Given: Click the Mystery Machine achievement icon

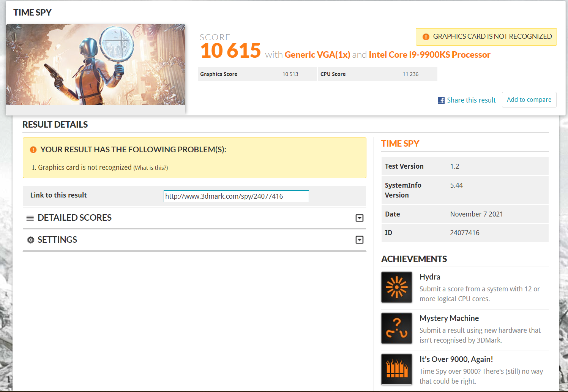Looking at the screenshot, I should (x=397, y=328).
